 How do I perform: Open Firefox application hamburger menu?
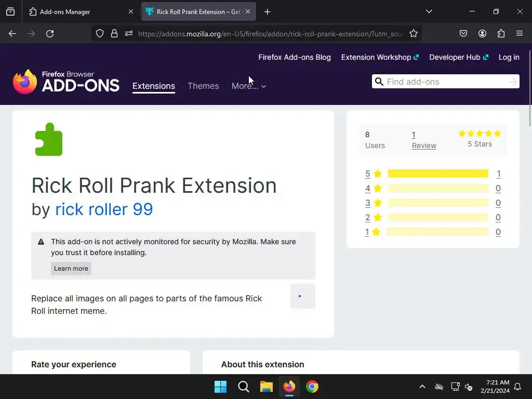pos(520,34)
